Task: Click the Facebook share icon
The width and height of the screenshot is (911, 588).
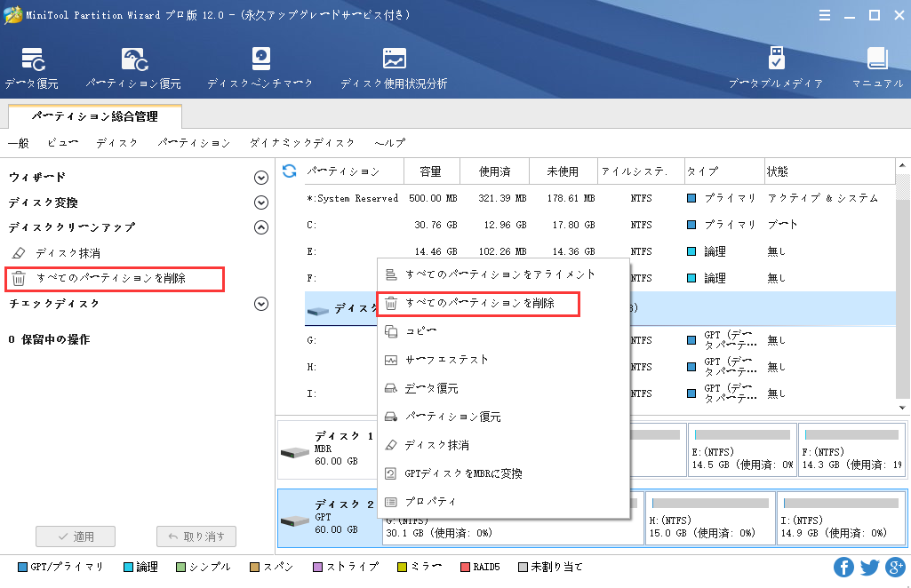Action: coord(843,567)
